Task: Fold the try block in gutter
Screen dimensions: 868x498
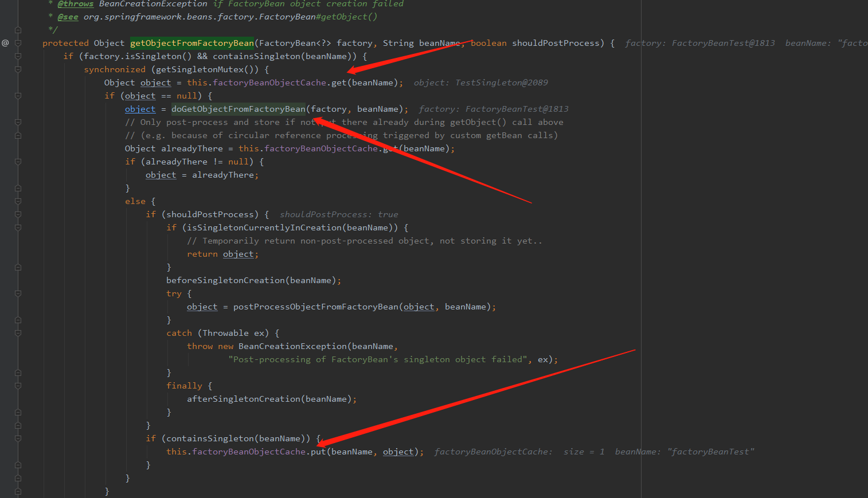Action: click(x=18, y=293)
